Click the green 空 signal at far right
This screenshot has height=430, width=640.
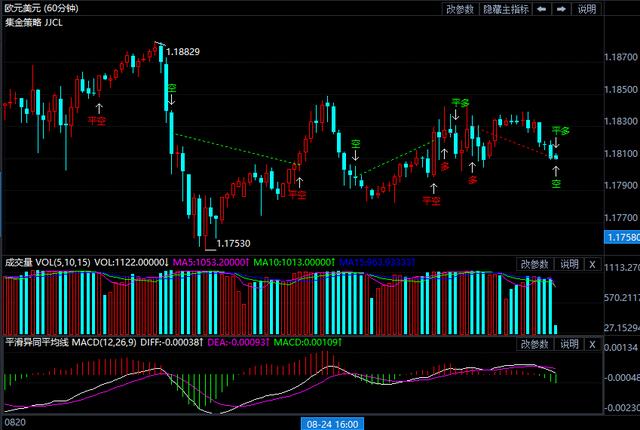(x=556, y=184)
